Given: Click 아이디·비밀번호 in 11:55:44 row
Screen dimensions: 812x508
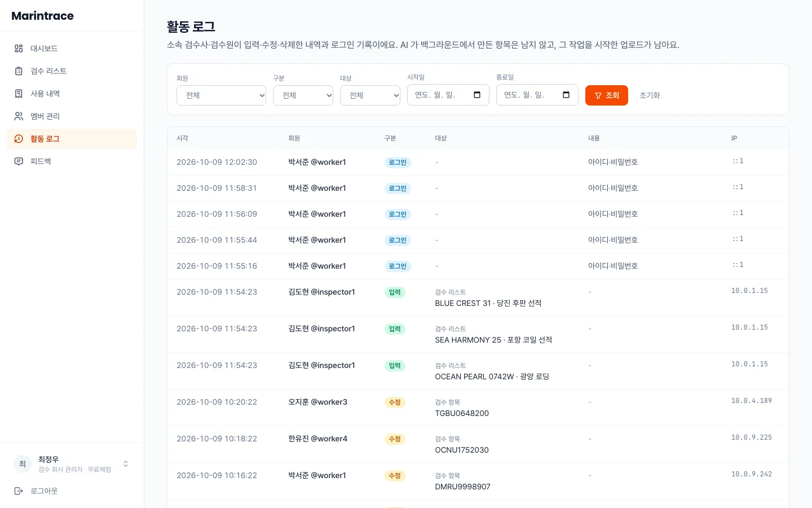Looking at the screenshot, I should click(613, 240).
